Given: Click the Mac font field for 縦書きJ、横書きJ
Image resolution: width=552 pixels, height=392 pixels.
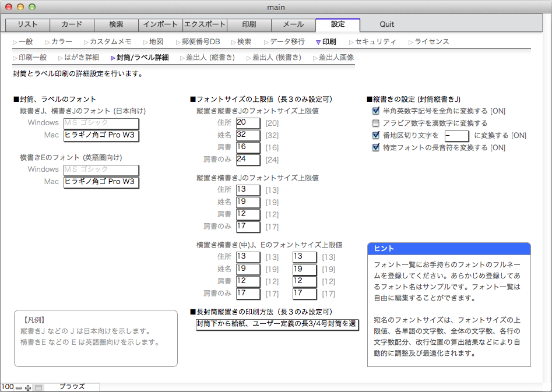Looking at the screenshot, I should pyautogui.click(x=101, y=135).
